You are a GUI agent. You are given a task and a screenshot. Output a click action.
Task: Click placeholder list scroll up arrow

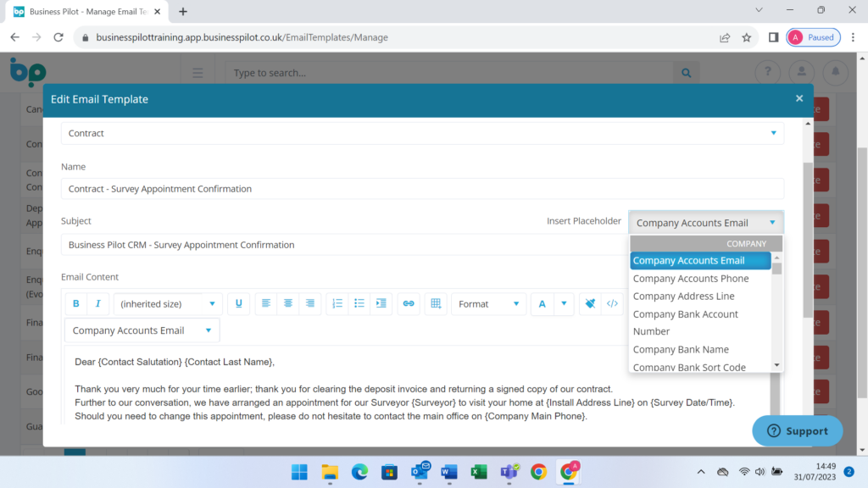pyautogui.click(x=776, y=258)
